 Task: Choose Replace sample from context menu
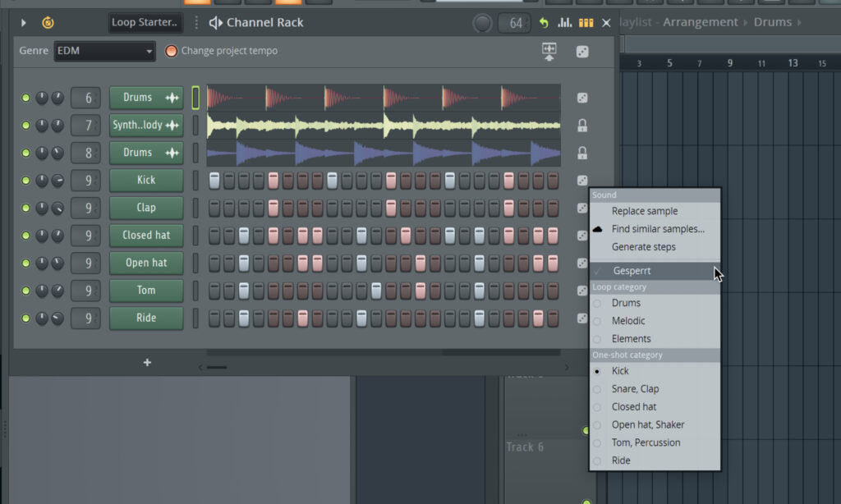[655, 211]
